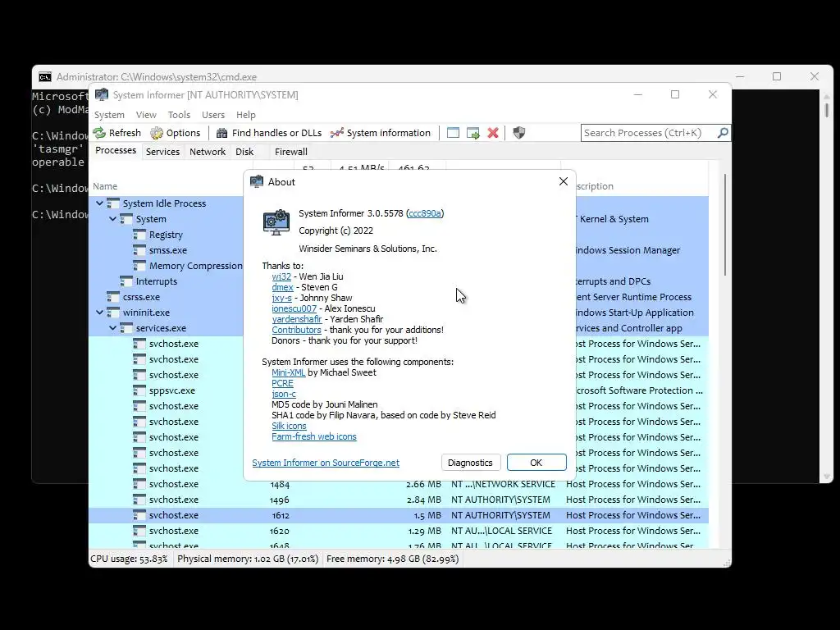Click the cmd.exe title bar icon

pyautogui.click(x=45, y=77)
